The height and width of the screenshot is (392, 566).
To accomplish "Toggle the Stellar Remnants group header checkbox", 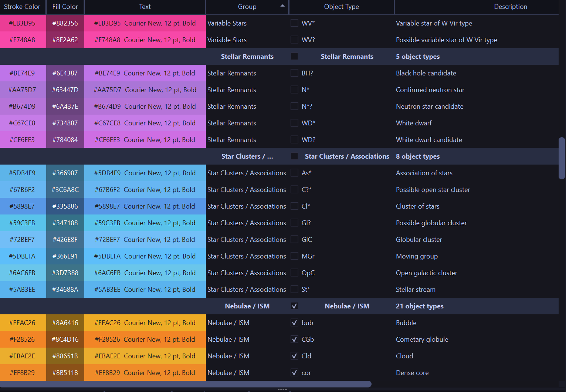I will [294, 56].
